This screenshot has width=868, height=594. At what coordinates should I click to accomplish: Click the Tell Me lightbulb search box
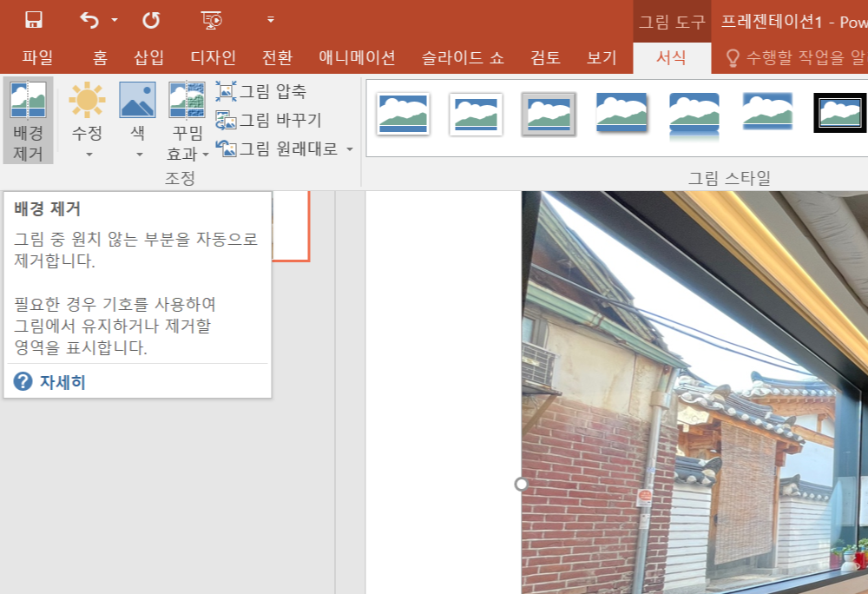pos(795,57)
